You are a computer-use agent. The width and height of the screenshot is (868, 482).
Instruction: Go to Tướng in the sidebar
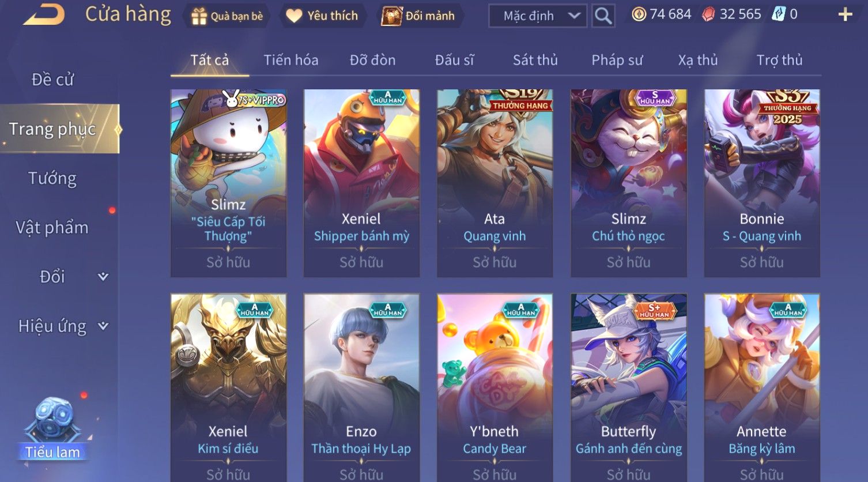[52, 178]
